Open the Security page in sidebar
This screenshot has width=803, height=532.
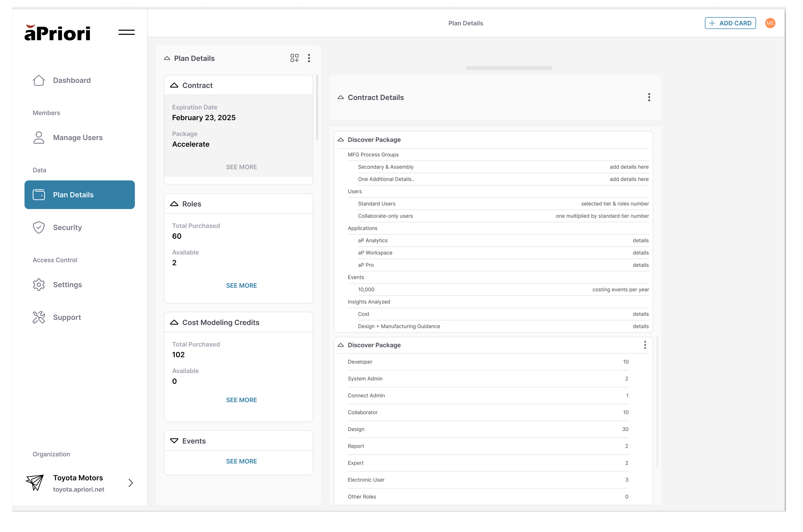[x=67, y=227]
